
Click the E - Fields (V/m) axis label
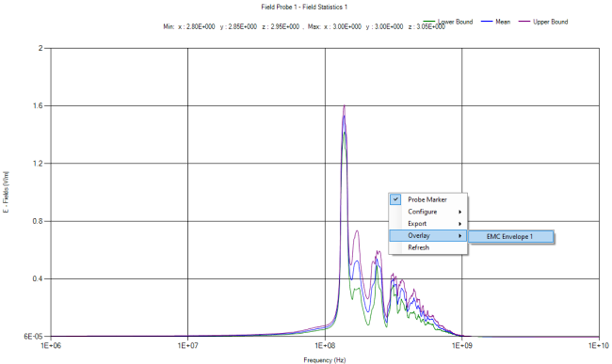[x=6, y=192]
